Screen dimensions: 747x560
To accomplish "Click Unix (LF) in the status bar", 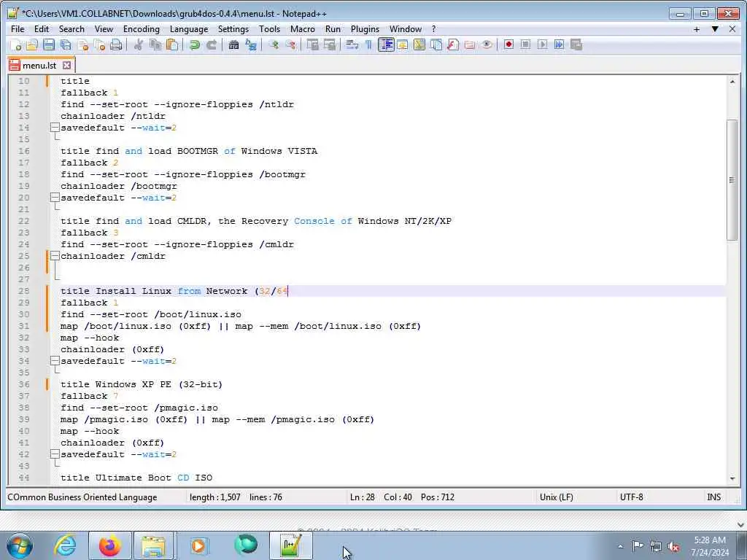I will [556, 497].
